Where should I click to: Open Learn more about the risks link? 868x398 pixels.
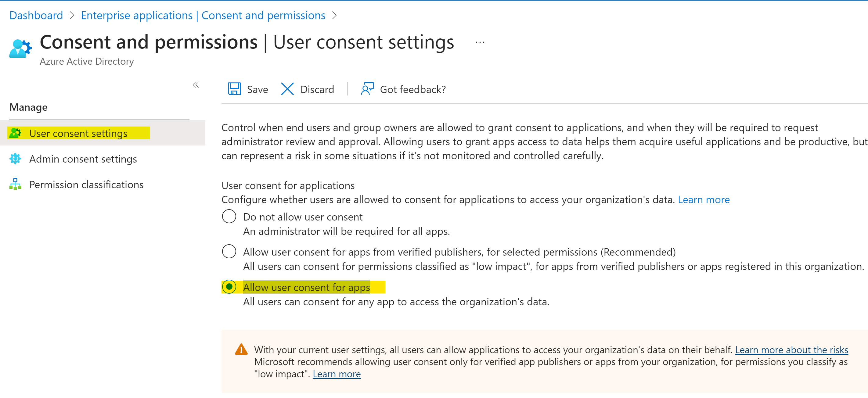click(x=791, y=350)
